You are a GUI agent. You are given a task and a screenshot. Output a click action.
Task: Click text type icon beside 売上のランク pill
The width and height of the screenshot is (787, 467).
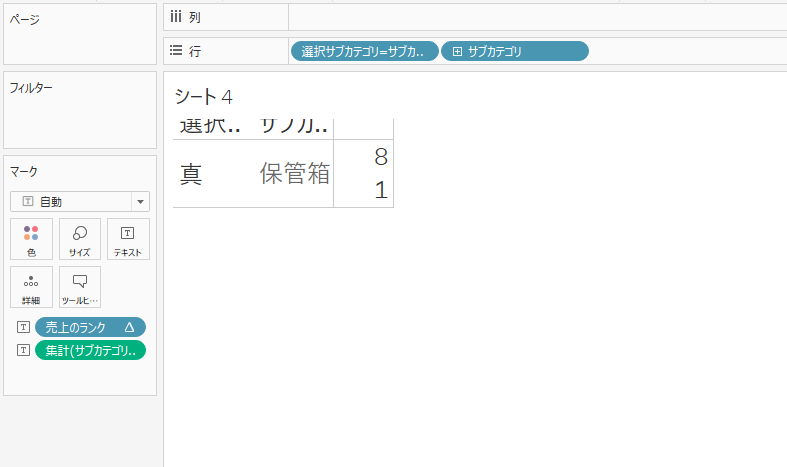point(23,327)
